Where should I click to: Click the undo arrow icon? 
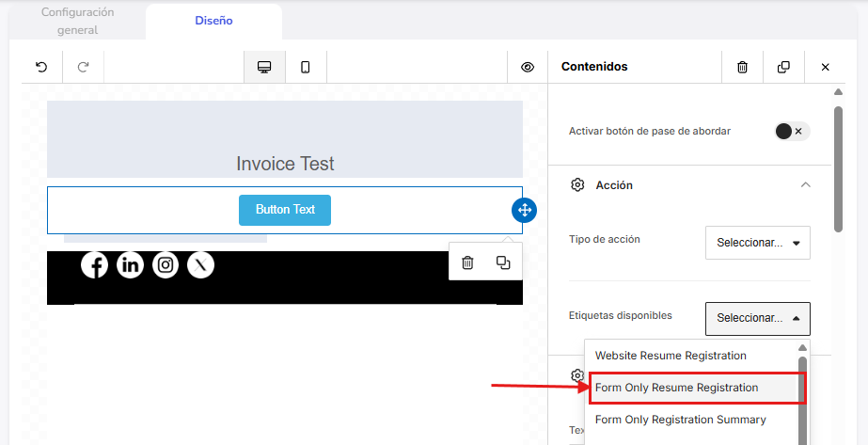click(x=41, y=67)
